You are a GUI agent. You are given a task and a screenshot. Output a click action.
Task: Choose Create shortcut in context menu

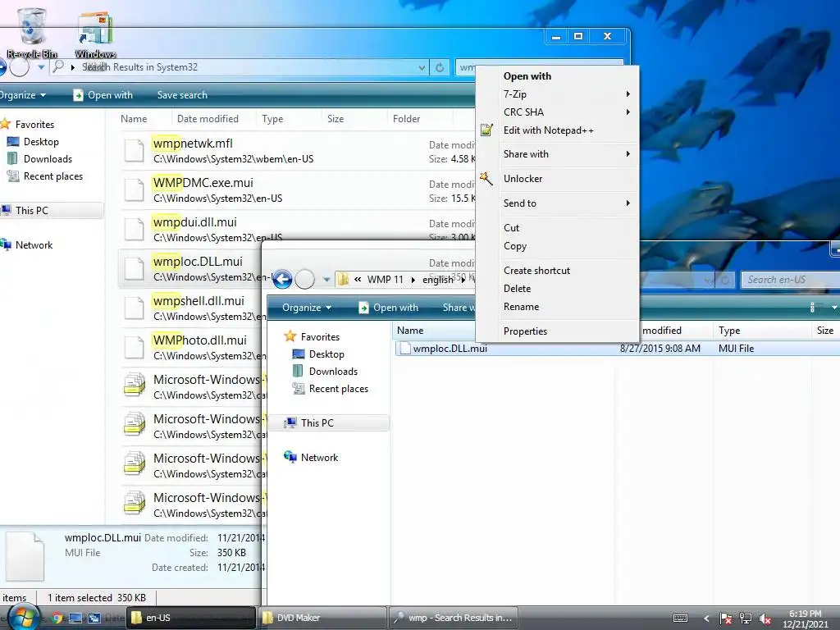557,271
